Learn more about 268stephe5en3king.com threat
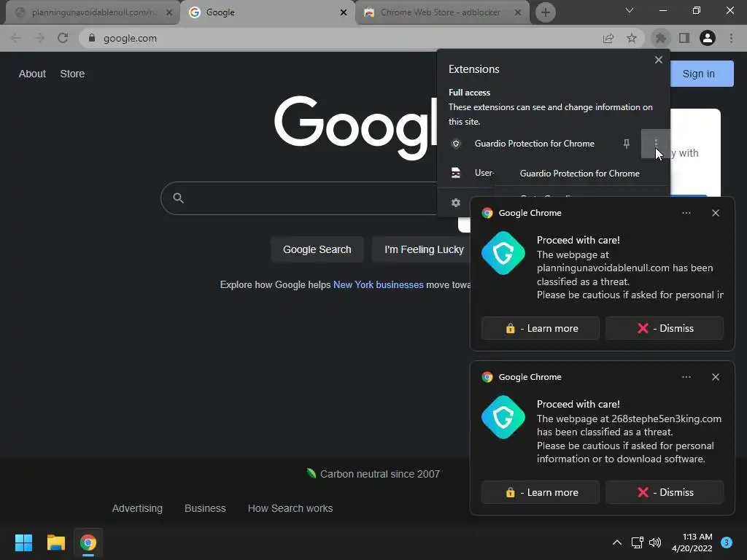 point(541,492)
